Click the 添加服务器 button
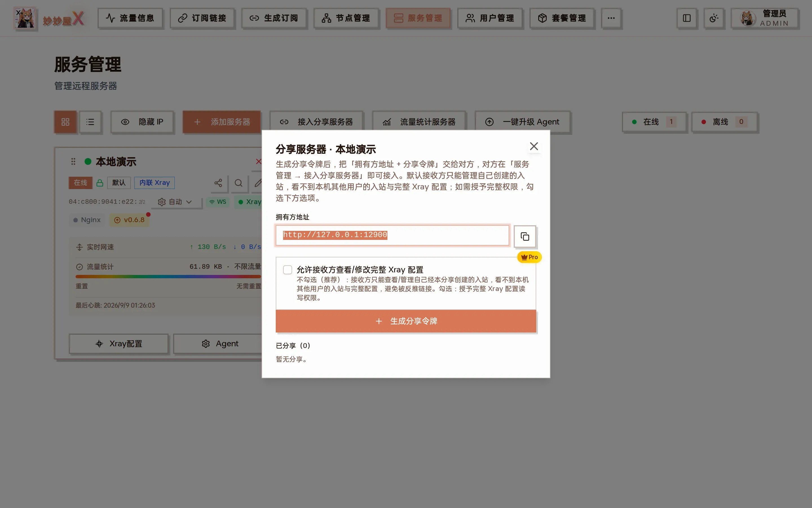The image size is (812, 508). [222, 122]
